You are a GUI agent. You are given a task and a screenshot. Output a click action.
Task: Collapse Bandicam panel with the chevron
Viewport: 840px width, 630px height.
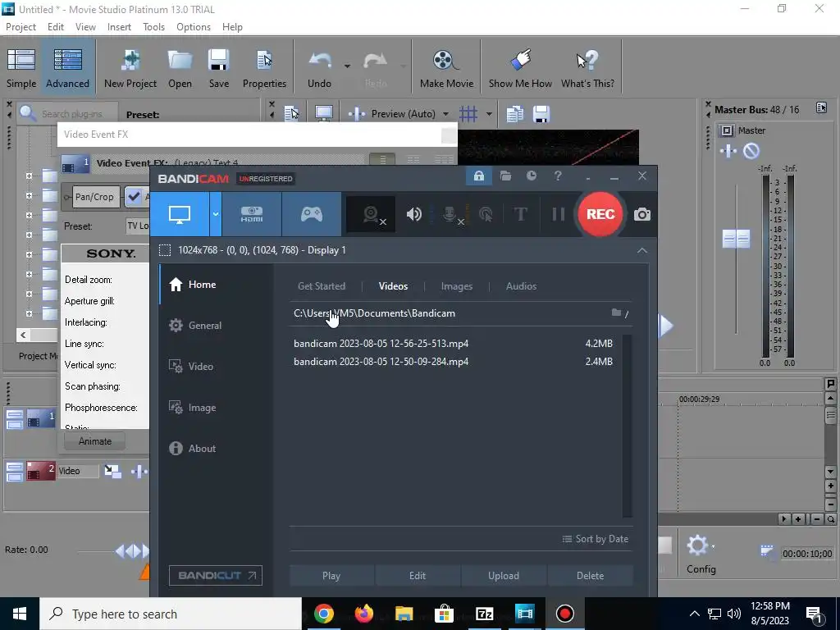tap(641, 250)
